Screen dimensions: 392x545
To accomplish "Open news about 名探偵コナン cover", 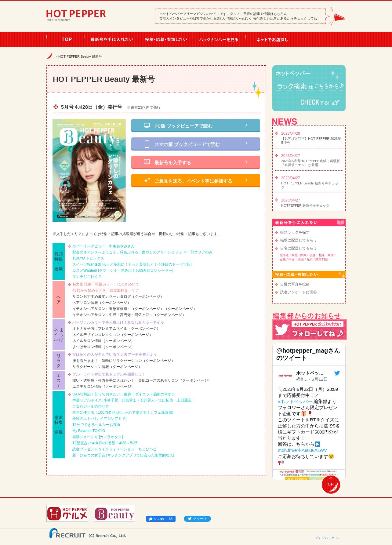I will click(x=310, y=163).
